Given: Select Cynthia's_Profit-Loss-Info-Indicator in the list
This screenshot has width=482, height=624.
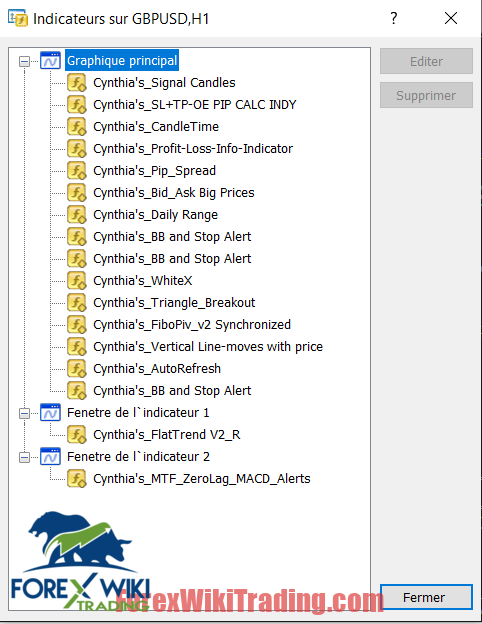Looking at the screenshot, I should tap(193, 149).
